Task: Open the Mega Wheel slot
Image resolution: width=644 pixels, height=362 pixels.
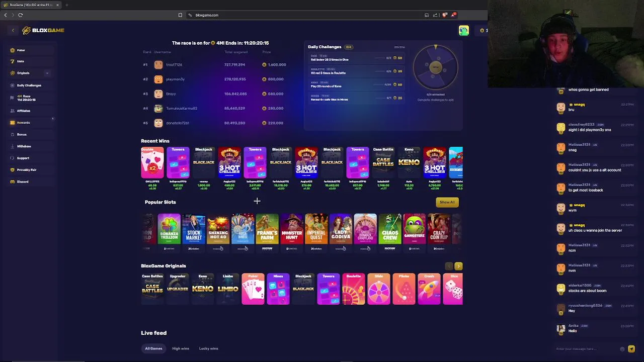Action: [x=243, y=232]
